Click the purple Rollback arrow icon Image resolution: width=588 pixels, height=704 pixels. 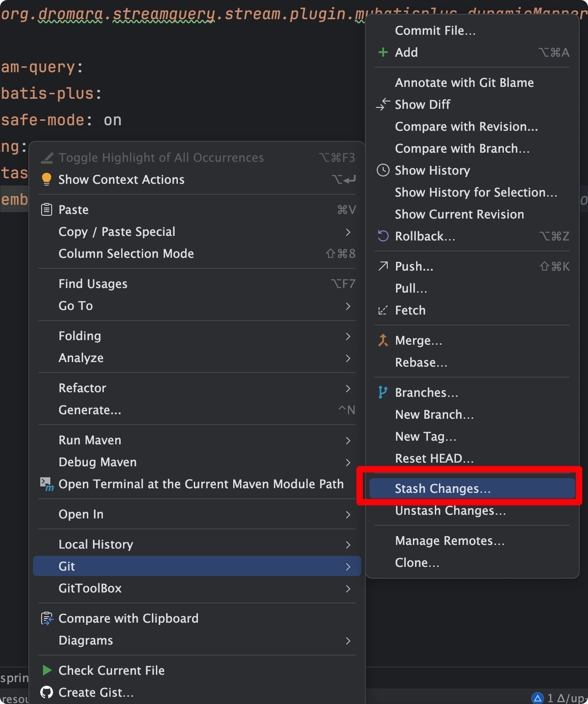click(383, 236)
